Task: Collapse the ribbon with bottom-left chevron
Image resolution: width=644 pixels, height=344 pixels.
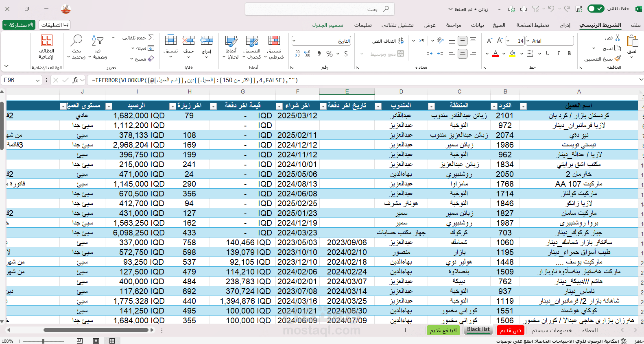Action: click(6, 66)
